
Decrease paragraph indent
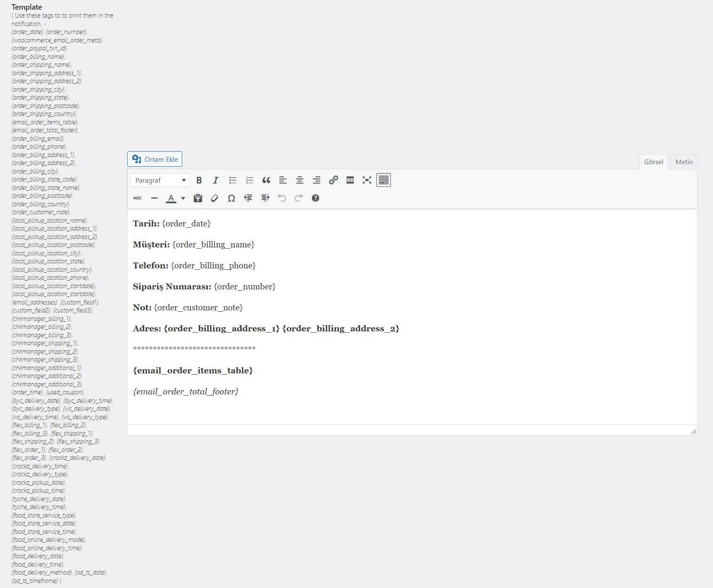click(248, 198)
